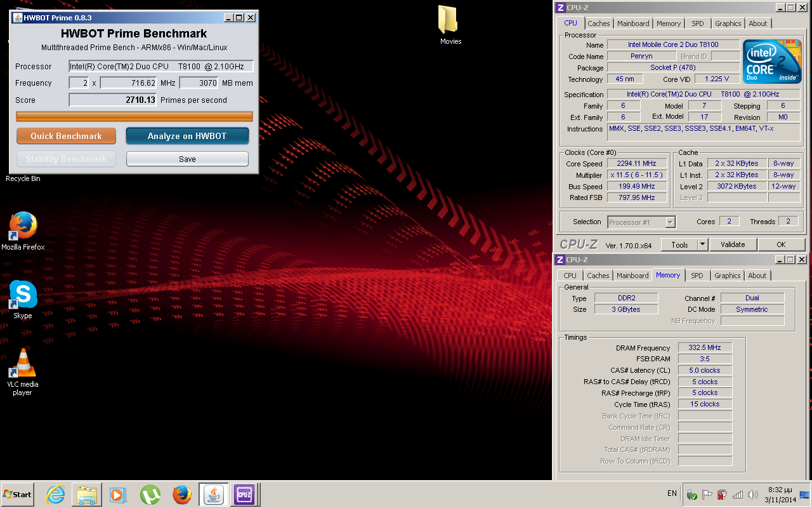Click Level 2 cache value 3072 KBytes

[x=737, y=186]
